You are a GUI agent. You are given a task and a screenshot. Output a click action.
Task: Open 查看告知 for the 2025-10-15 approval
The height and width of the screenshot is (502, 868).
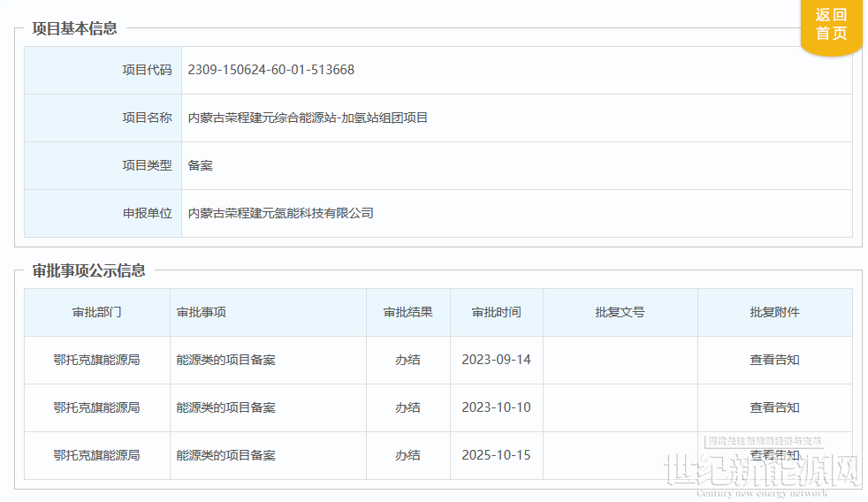774,455
